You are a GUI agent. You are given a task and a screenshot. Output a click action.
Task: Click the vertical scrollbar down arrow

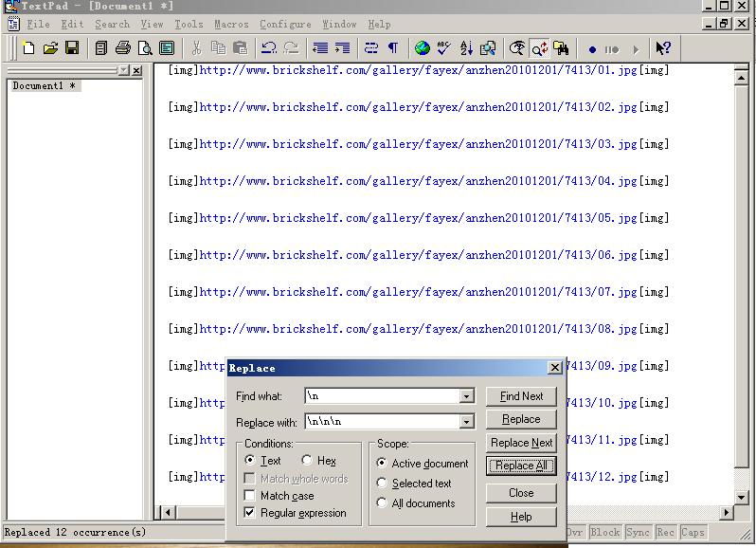tap(742, 497)
